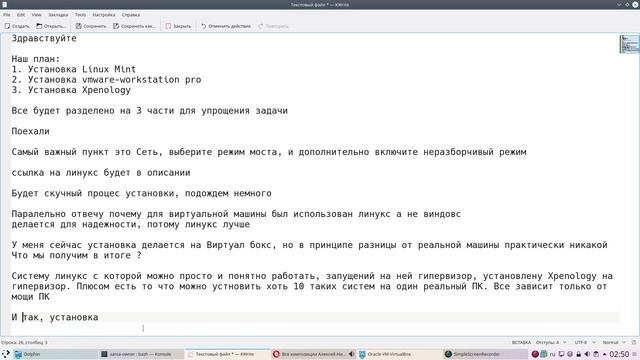The image size is (640, 360).
Task: Click the status bar icon right of the Normal dropdown
Action: (634, 342)
